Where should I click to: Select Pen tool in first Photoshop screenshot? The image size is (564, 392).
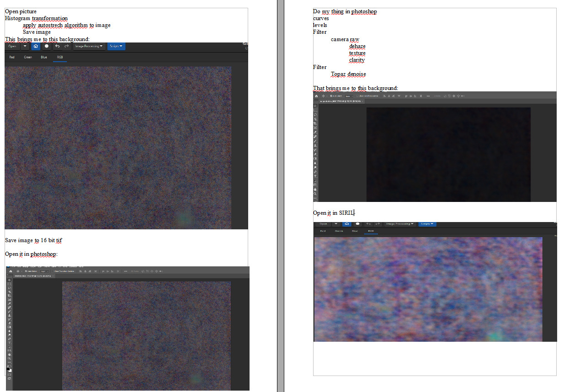(x=10, y=339)
